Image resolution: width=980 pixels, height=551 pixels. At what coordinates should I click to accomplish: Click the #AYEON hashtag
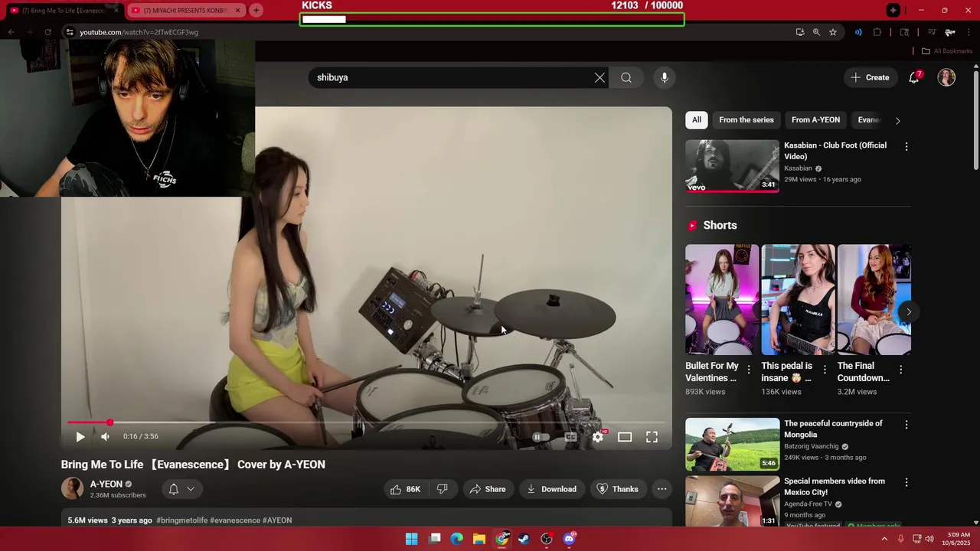point(277,520)
